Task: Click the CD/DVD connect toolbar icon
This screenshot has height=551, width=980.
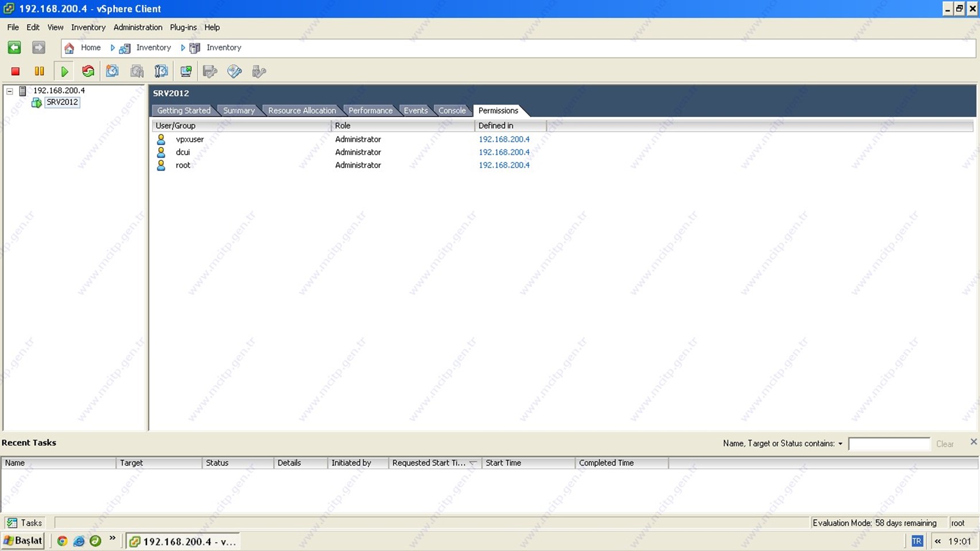Action: [235, 71]
